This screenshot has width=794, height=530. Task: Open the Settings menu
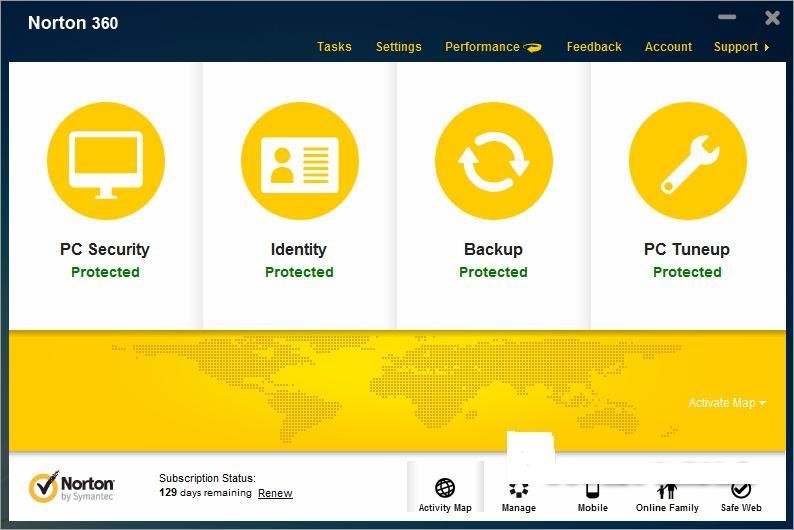(x=399, y=47)
